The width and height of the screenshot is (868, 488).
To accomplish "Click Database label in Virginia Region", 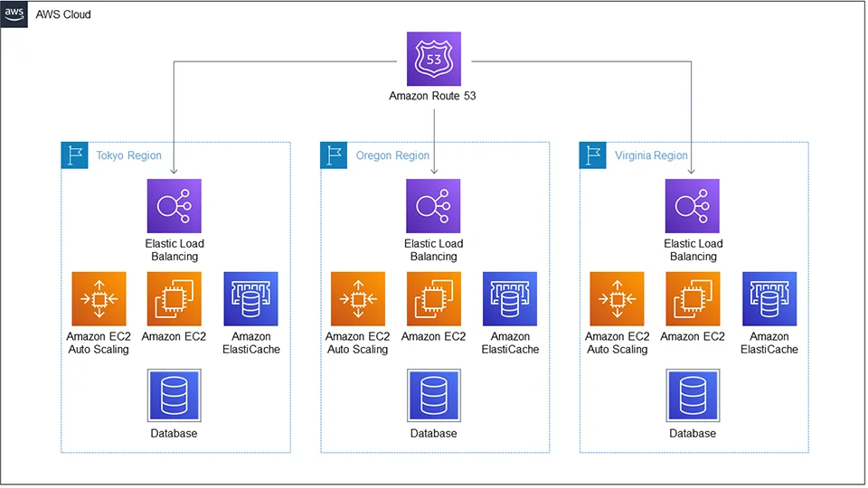I will 693,433.
